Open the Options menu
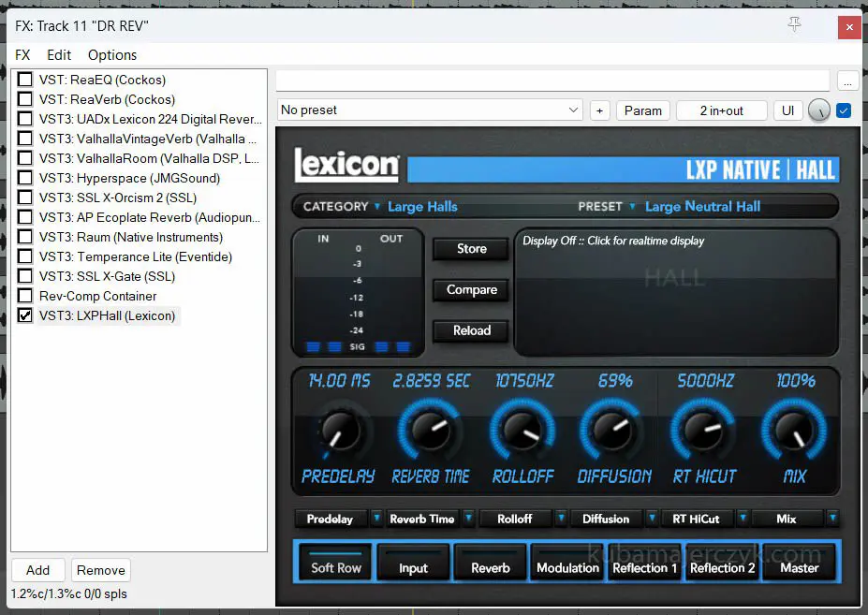The image size is (868, 615). [x=112, y=55]
